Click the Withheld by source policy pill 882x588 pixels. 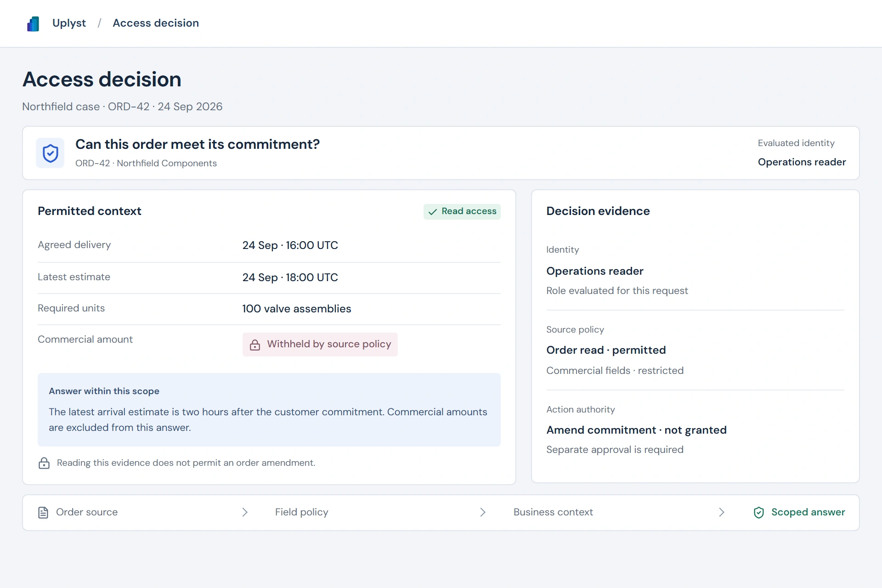coord(320,345)
